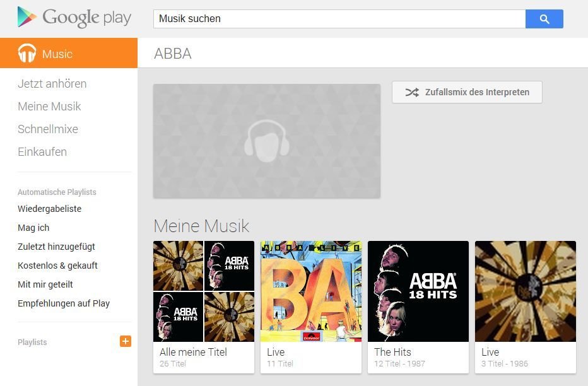Click the '3 Titel - 1986' text

(x=505, y=363)
